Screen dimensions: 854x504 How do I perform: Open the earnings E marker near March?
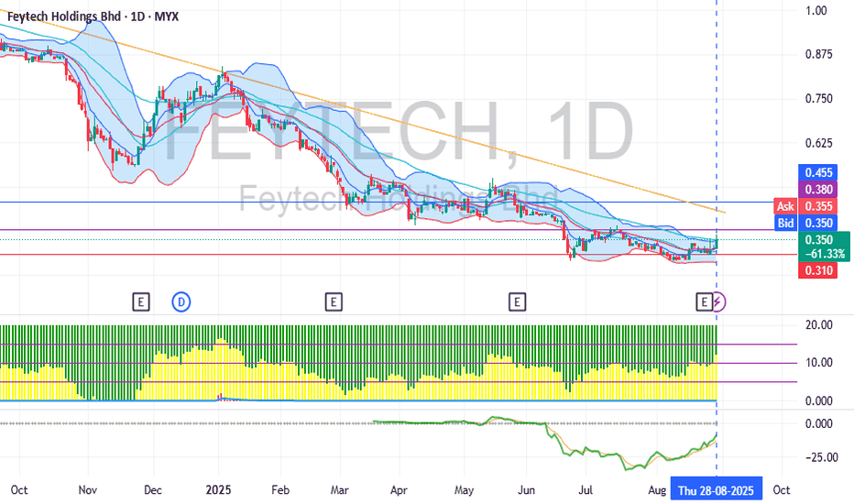click(334, 301)
